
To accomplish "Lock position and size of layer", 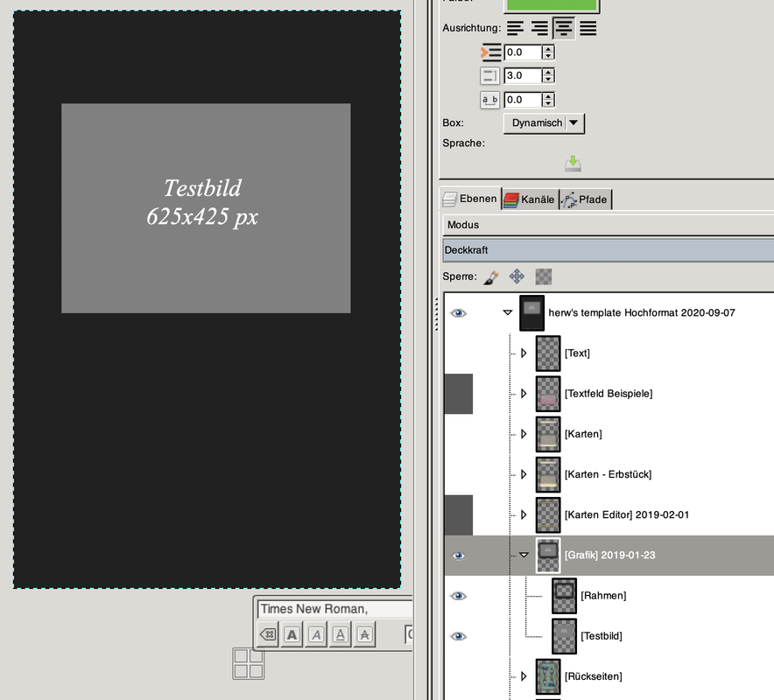I will click(x=517, y=276).
